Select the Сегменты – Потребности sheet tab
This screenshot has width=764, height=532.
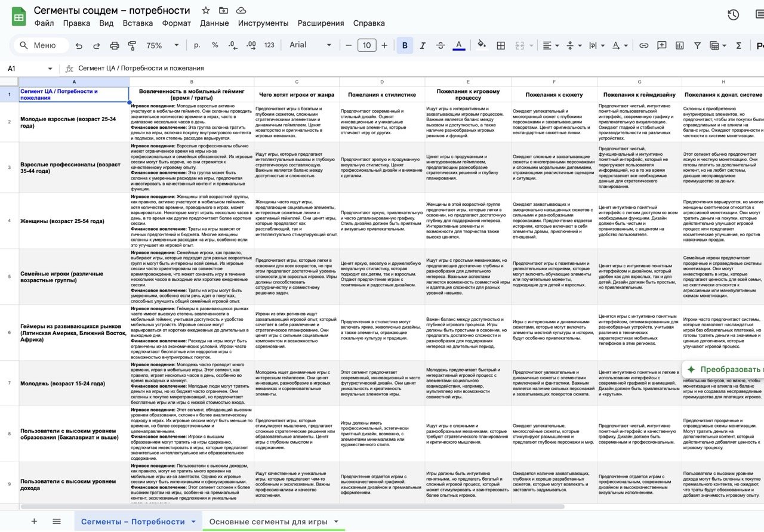point(133,521)
